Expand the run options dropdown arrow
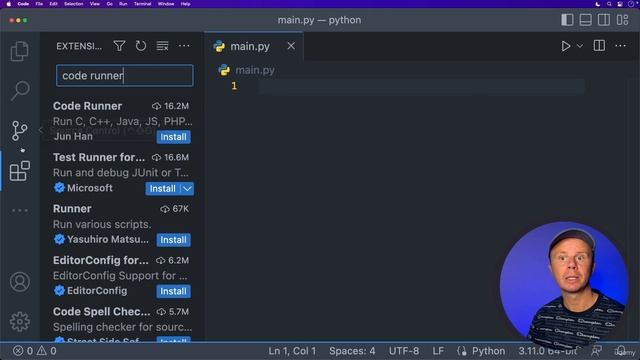Viewport: 640px width, 360px height. coord(580,46)
